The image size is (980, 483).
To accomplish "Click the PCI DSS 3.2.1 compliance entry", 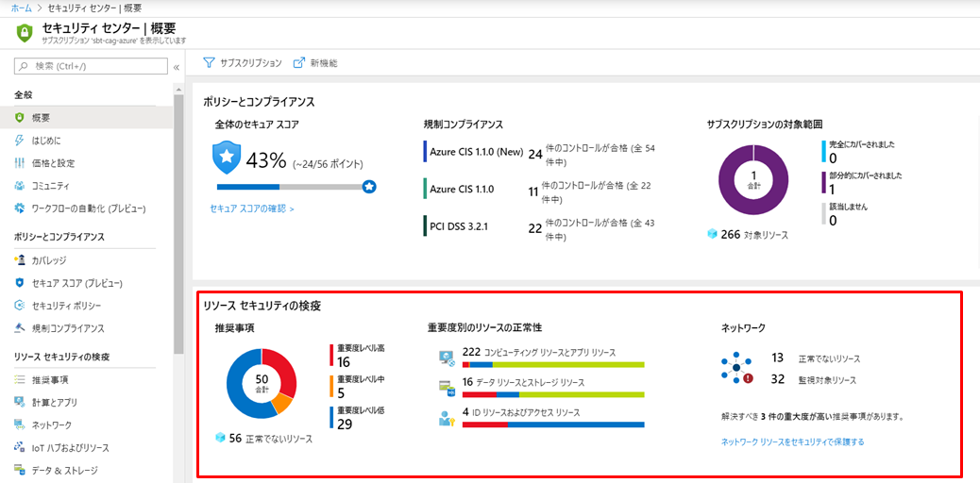I will coord(541,226).
